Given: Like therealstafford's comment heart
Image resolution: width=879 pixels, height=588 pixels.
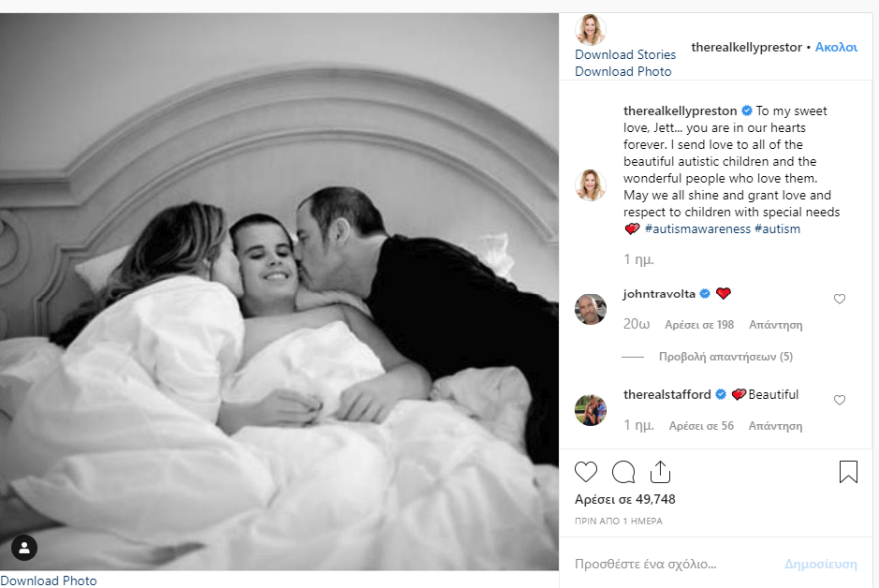Looking at the screenshot, I should 839,400.
